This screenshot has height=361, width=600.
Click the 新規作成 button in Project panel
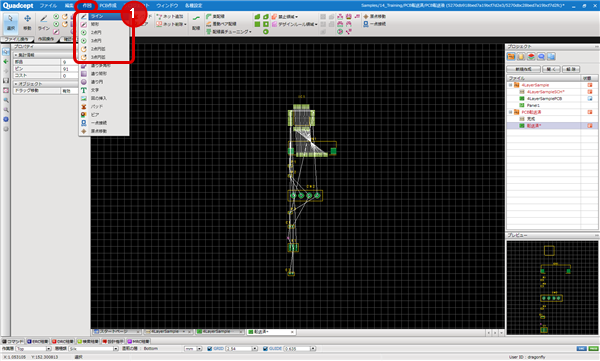click(x=523, y=69)
